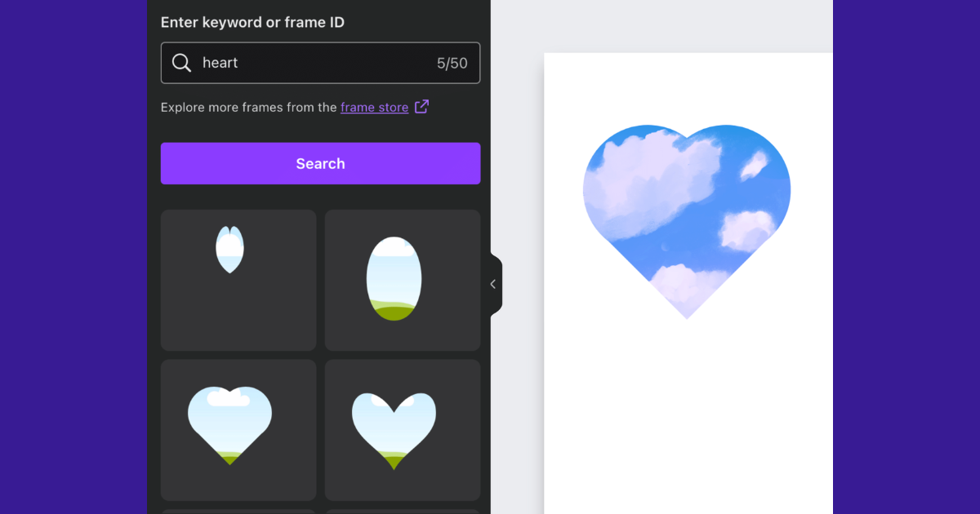Image resolution: width=980 pixels, height=514 pixels.
Task: Click the purple Search button
Action: 320,163
